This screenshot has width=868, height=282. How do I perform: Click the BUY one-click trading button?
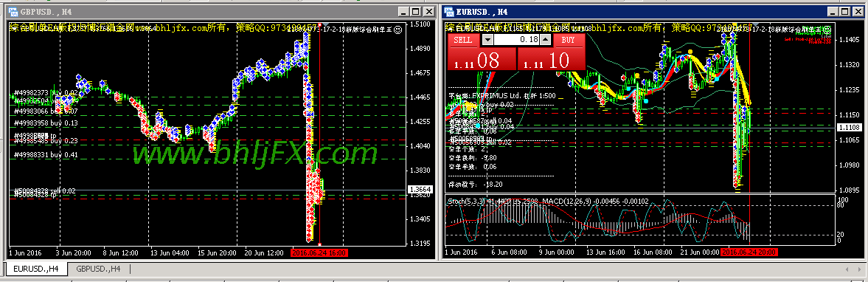tap(568, 40)
